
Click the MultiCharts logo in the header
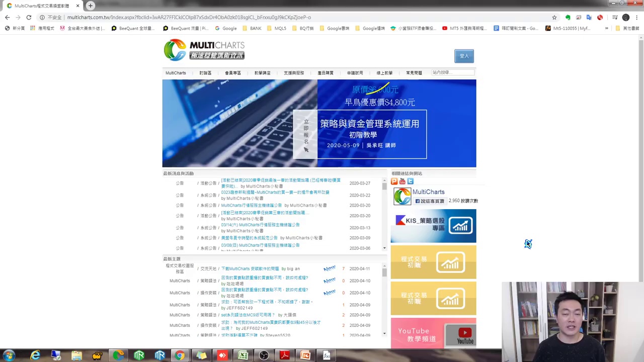click(204, 50)
